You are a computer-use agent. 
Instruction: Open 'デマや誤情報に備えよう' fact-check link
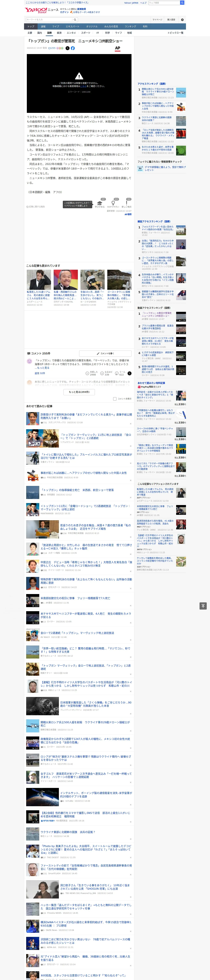point(165,168)
